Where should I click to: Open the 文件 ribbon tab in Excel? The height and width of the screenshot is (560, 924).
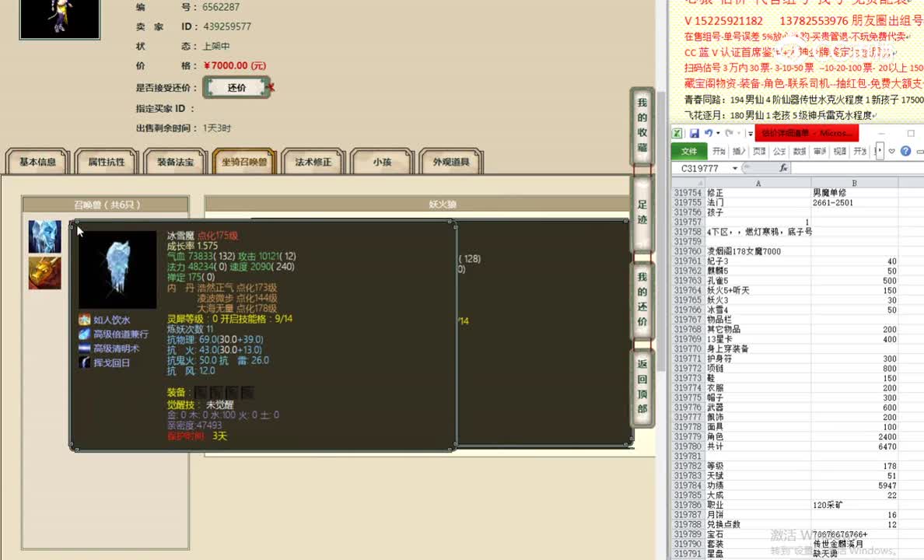(x=691, y=151)
